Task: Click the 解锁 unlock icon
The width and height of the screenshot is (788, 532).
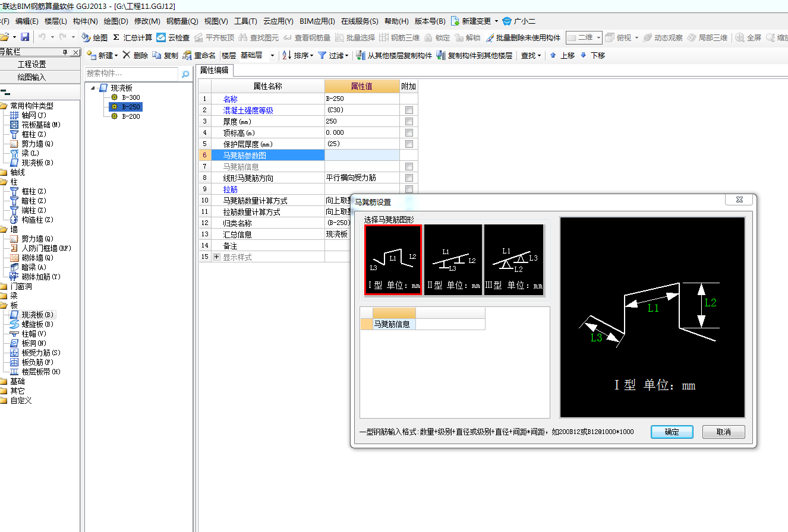Action: click(x=467, y=37)
